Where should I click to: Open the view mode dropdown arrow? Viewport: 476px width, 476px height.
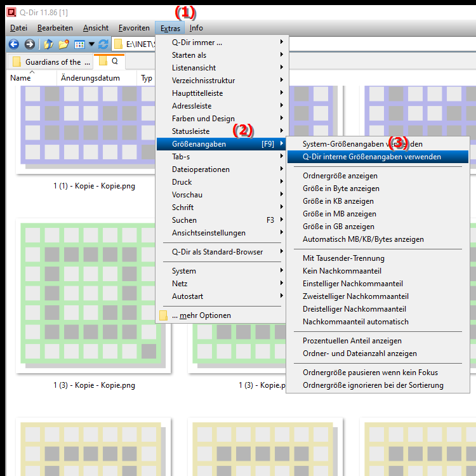tap(91, 44)
